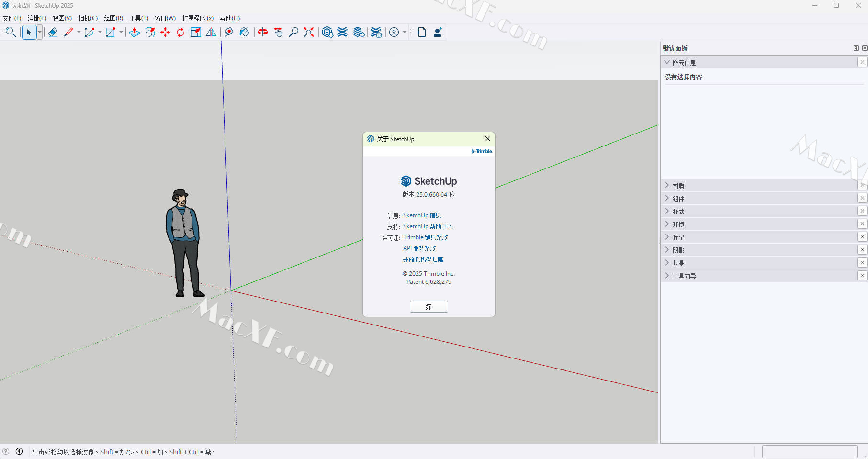Select the Offset tool
Screen dimensions: 868x459
point(150,32)
